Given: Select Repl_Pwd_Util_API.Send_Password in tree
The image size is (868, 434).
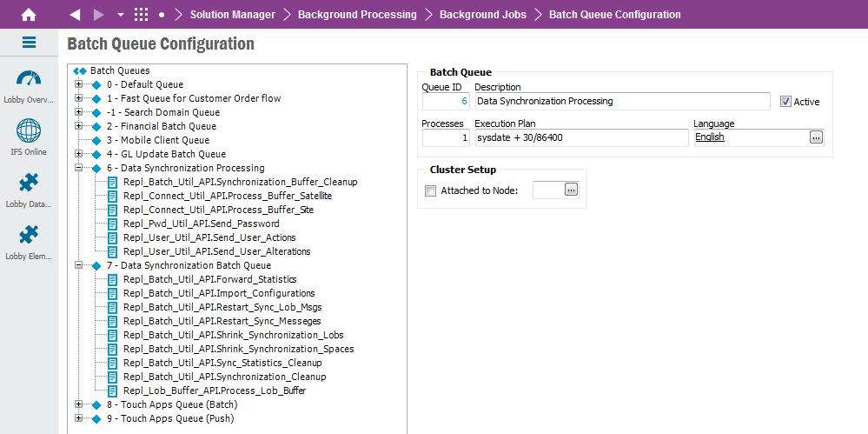Looking at the screenshot, I should [x=201, y=224].
